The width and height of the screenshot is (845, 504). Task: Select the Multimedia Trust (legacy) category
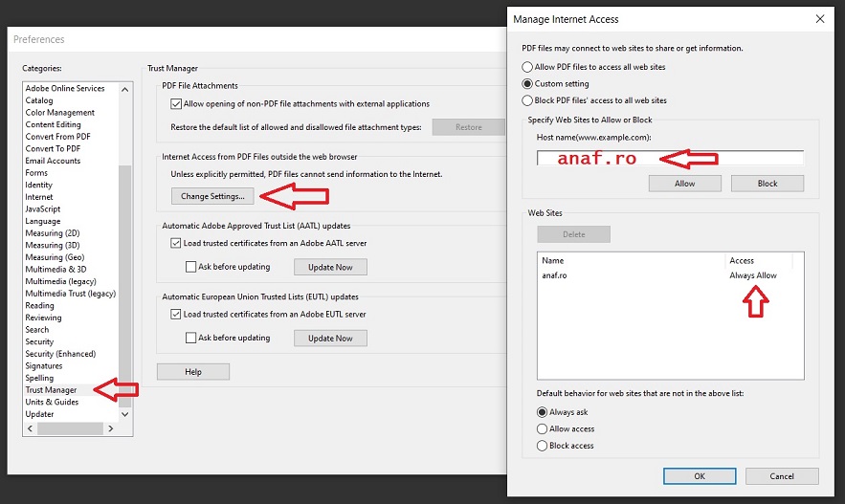tap(70, 294)
